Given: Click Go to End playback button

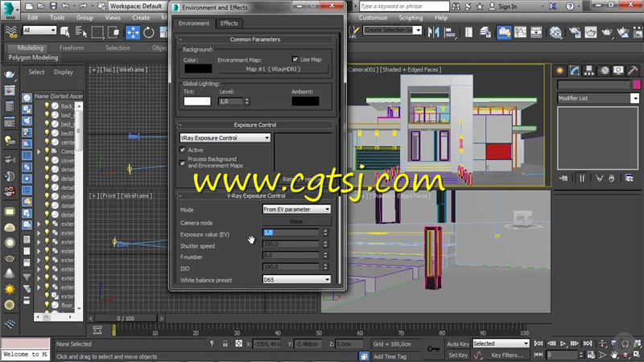Looking at the screenshot, I should pos(588,343).
